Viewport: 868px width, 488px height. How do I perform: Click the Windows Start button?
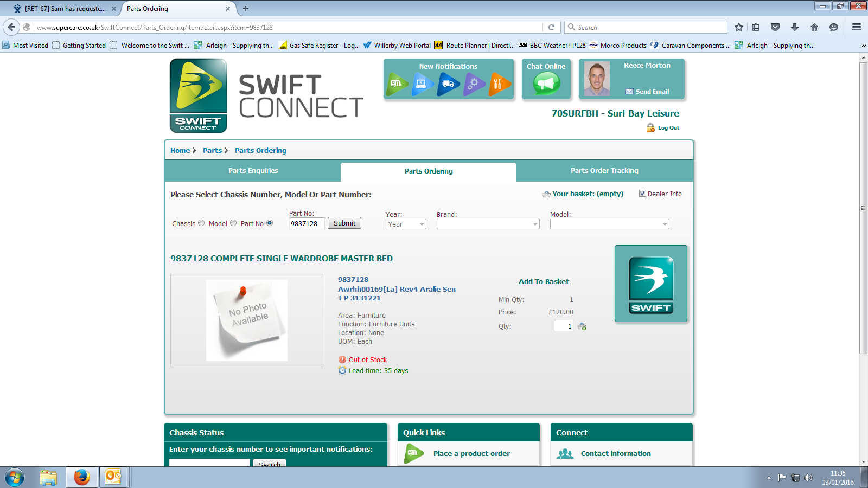14,478
